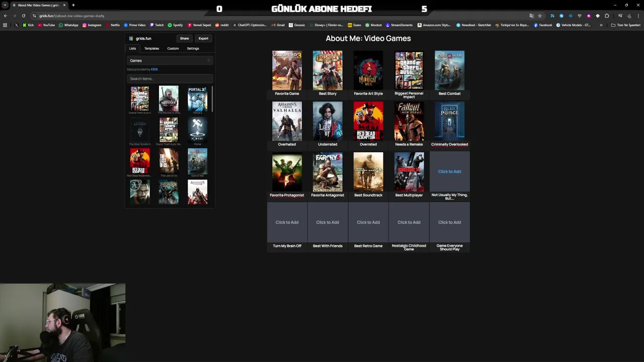Click the Assassin's Creed Valhalla Overhyped cell
Image resolution: width=644 pixels, height=362 pixels.
[287, 121]
